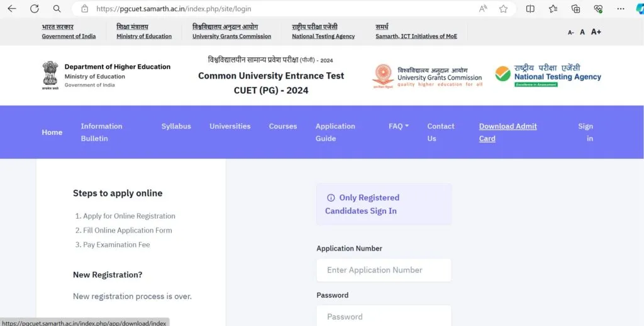Viewport: 644px width, 326px height.
Task: Open the split screen icon
Action: point(530,9)
